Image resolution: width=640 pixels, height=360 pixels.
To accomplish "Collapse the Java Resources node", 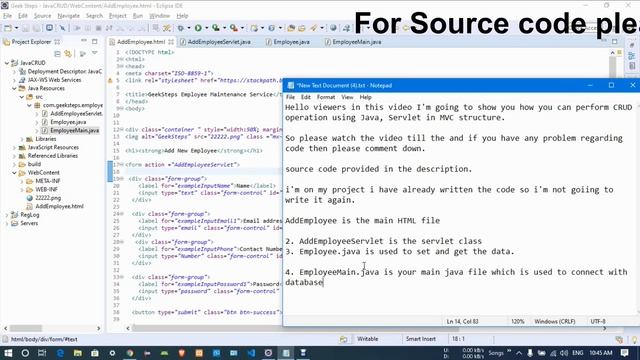I will [14, 88].
